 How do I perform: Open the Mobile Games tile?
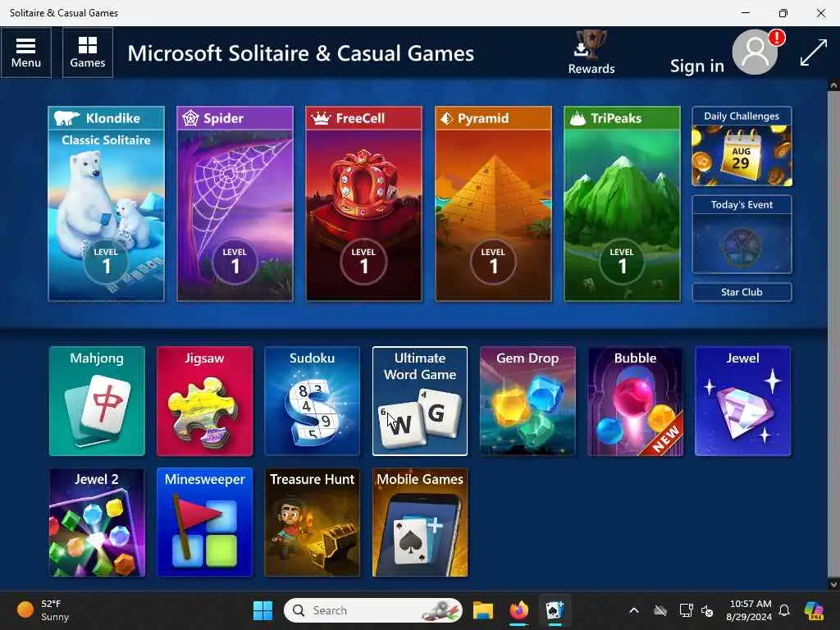point(420,523)
